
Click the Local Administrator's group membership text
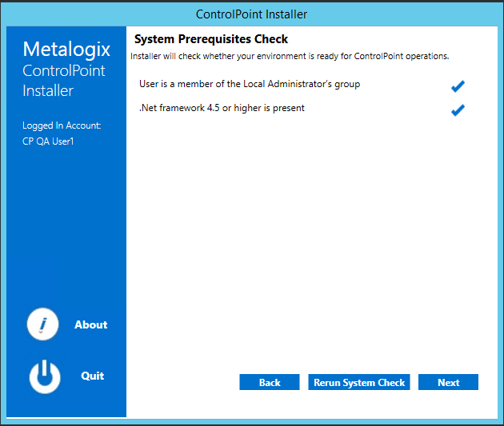[x=250, y=84]
